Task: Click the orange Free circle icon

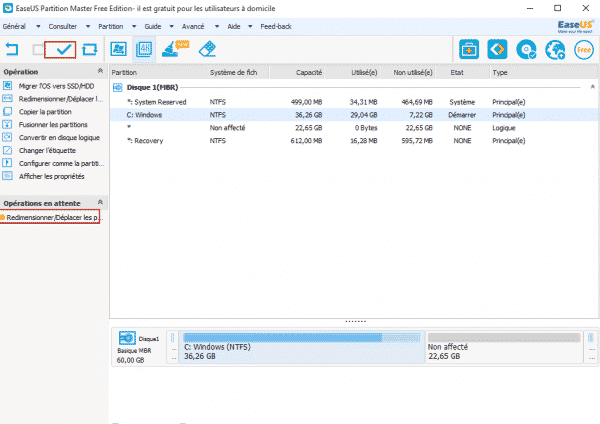Action: click(584, 49)
